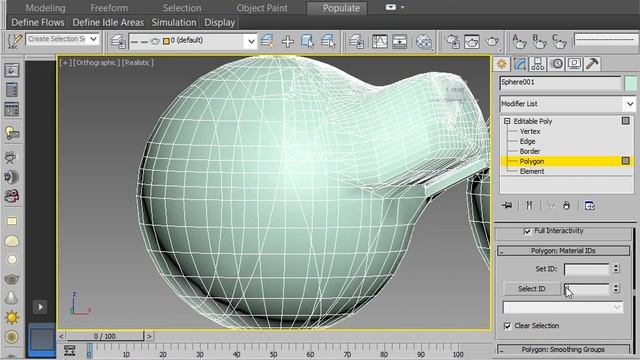Click the lightbulb icon in left sidebar
This screenshot has width=640, height=360.
pyautogui.click(x=12, y=133)
